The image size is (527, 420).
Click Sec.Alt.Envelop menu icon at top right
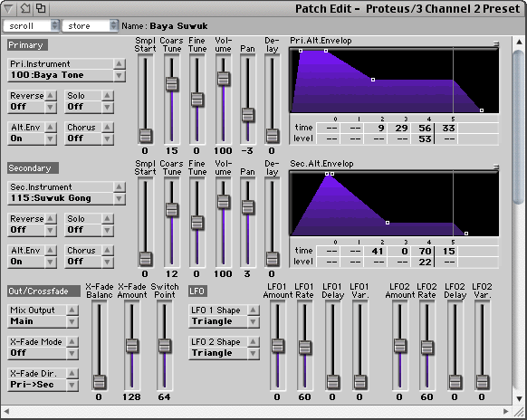tap(495, 167)
